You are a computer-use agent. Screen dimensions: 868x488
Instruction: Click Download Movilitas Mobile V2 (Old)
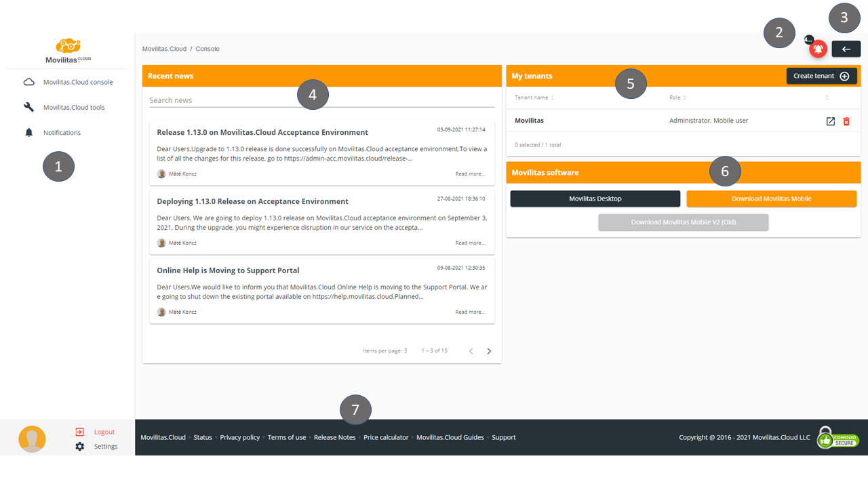click(x=684, y=222)
